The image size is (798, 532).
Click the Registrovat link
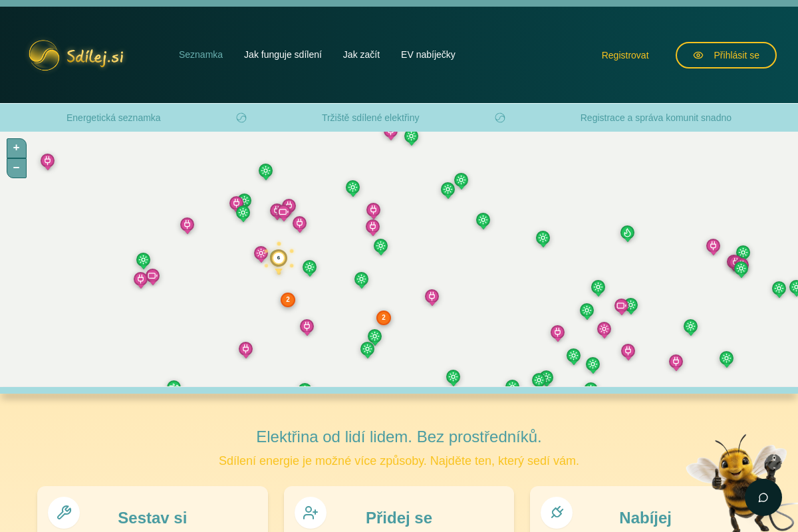(625, 55)
